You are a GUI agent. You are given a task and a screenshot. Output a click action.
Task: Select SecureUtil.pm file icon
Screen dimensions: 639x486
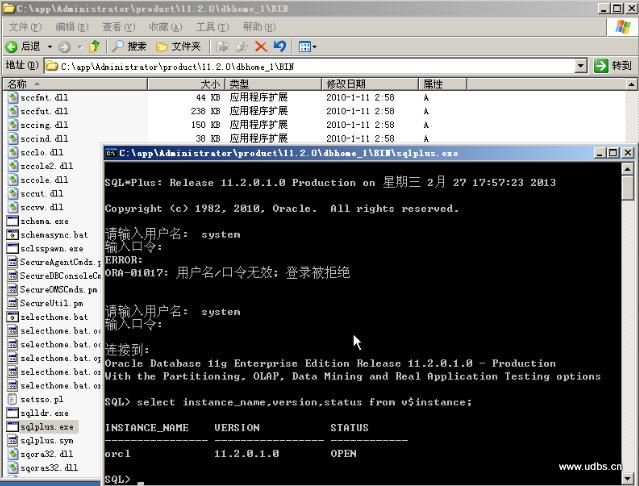[13, 303]
